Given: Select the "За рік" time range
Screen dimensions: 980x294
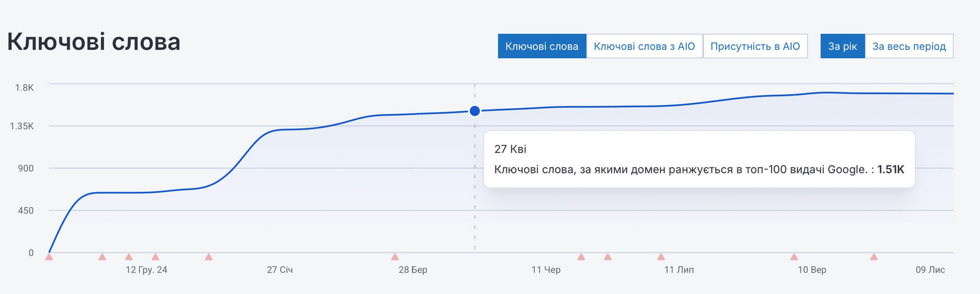Looking at the screenshot, I should [x=842, y=46].
